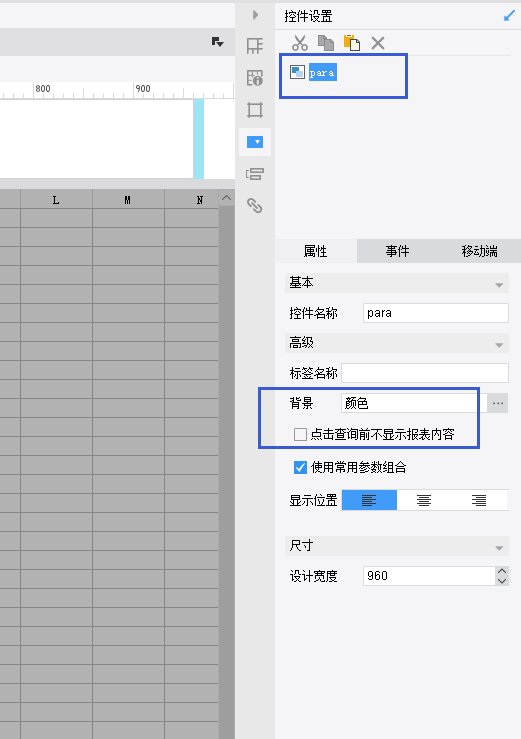The height and width of the screenshot is (739, 521).
Task: Open the floating element panel icon
Action: pos(255,110)
